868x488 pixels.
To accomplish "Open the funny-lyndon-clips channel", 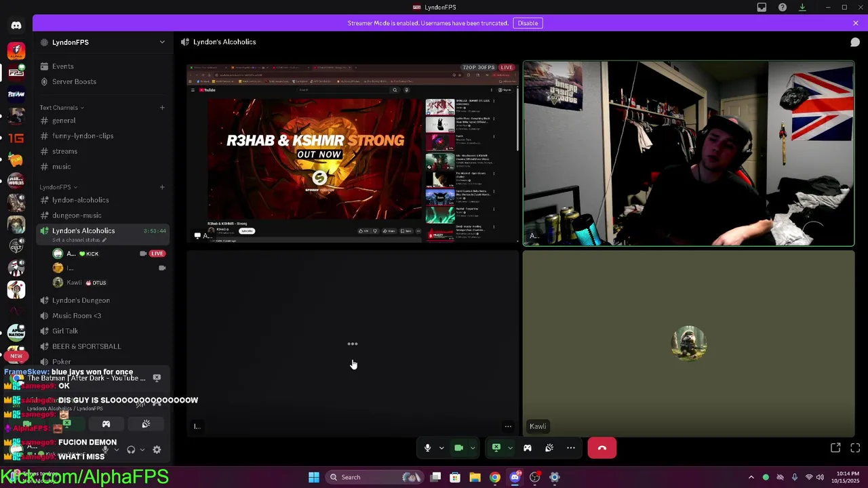I will [103, 136].
